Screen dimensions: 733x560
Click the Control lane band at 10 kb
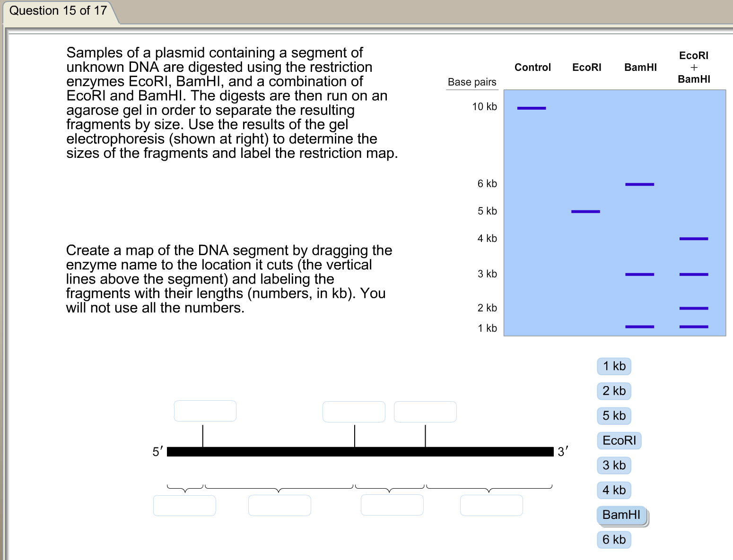point(532,108)
